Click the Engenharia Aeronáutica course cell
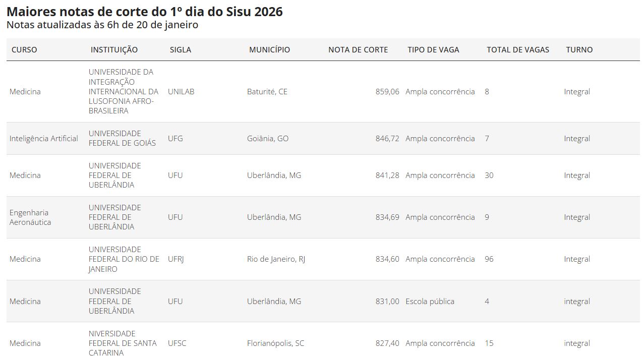644x356 pixels. 30,217
